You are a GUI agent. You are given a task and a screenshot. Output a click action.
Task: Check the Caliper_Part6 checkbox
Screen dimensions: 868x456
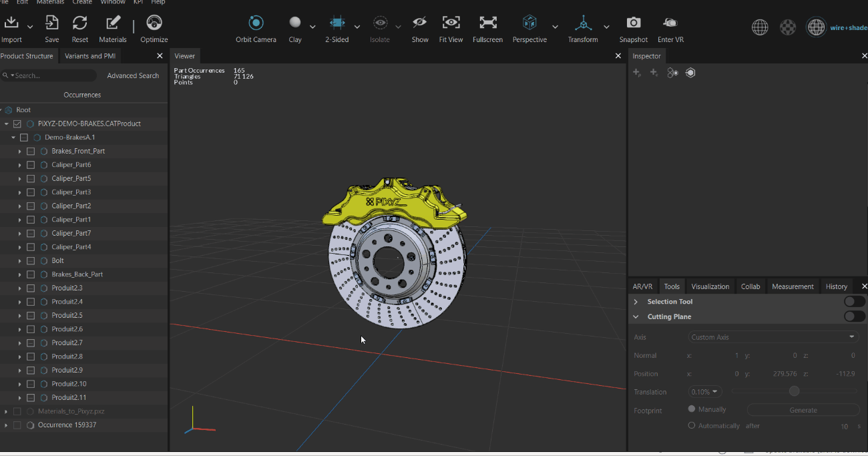coord(31,165)
